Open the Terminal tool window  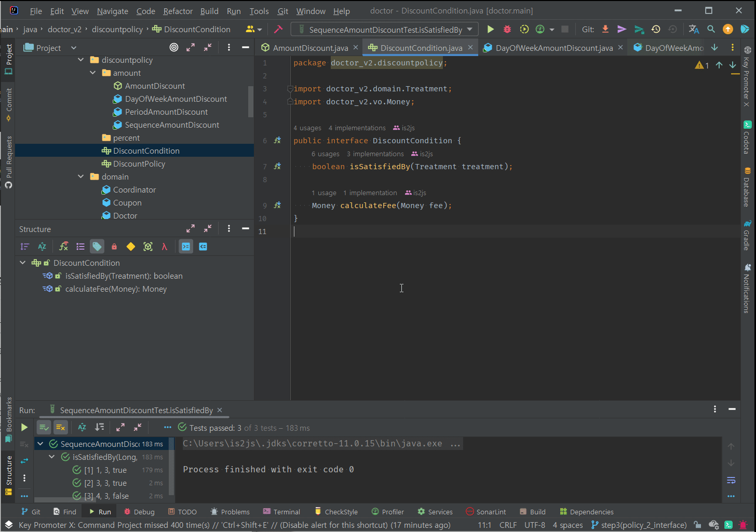coord(281,512)
